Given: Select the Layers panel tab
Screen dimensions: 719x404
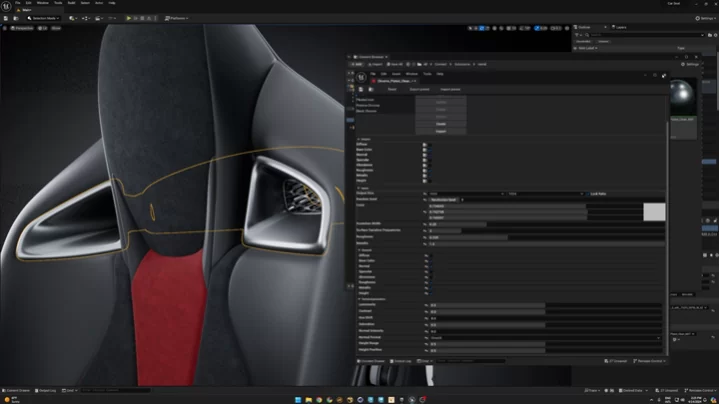Looking at the screenshot, I should coord(619,27).
